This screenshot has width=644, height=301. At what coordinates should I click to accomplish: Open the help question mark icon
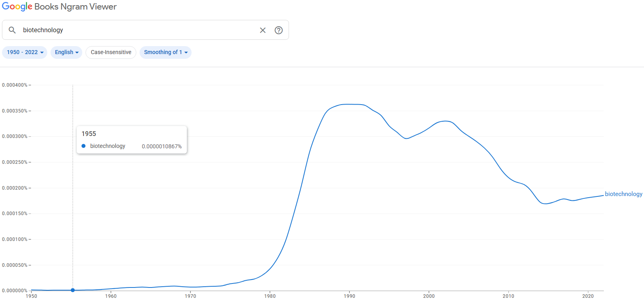[279, 30]
